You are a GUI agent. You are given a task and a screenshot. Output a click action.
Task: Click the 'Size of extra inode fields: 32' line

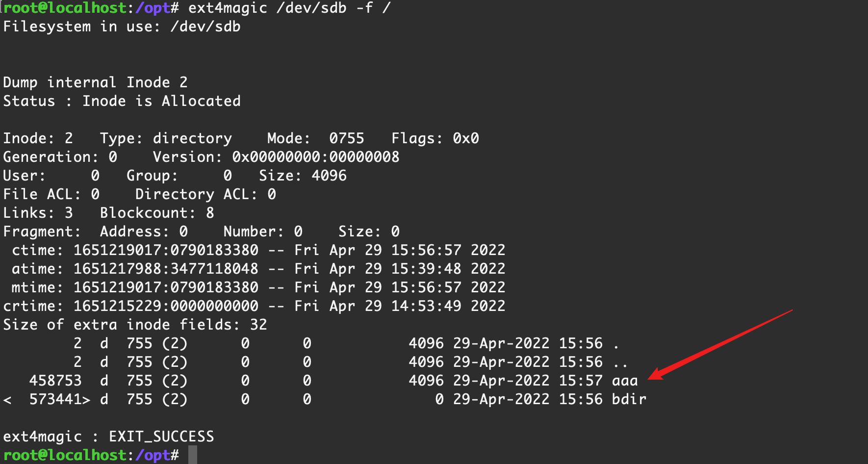coord(135,325)
